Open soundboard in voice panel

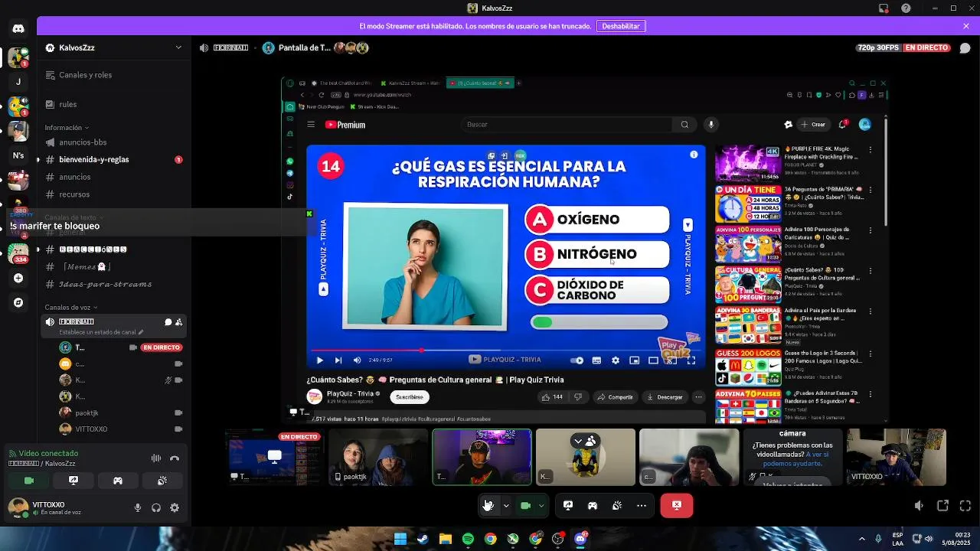click(x=162, y=481)
